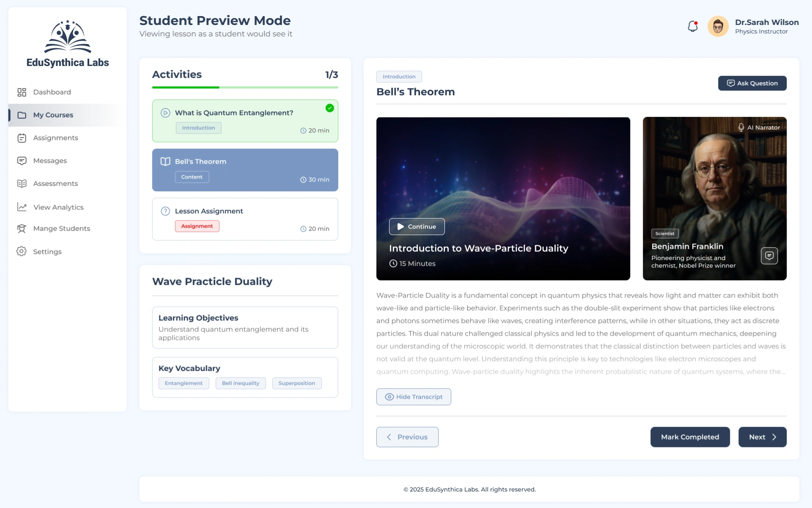Open Settings in the sidebar
This screenshot has width=812, height=508.
pos(47,251)
